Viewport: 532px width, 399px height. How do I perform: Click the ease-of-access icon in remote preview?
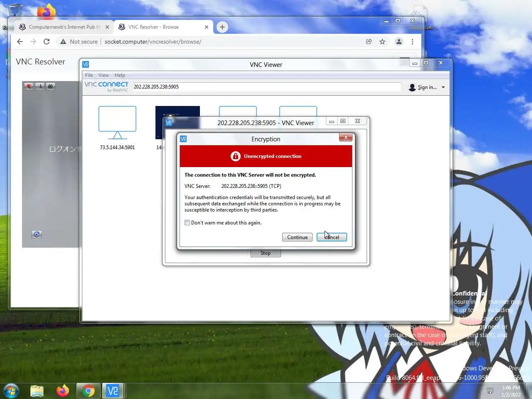click(37, 234)
